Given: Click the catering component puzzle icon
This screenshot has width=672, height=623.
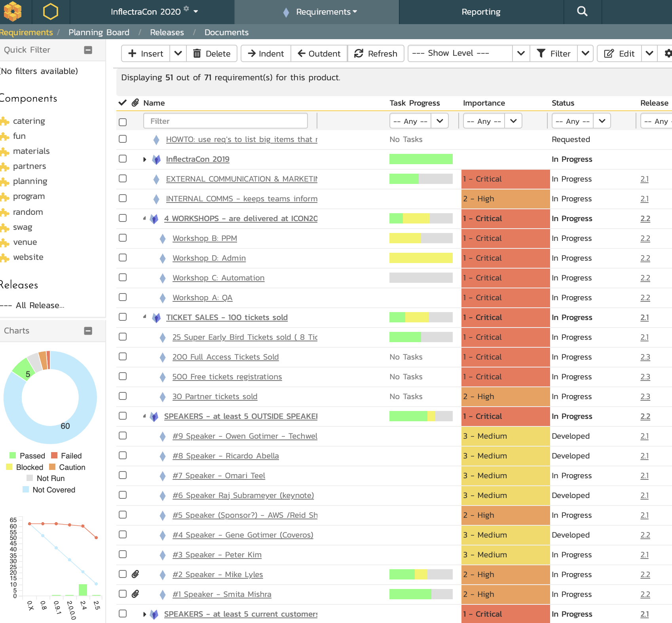Looking at the screenshot, I should (x=5, y=121).
